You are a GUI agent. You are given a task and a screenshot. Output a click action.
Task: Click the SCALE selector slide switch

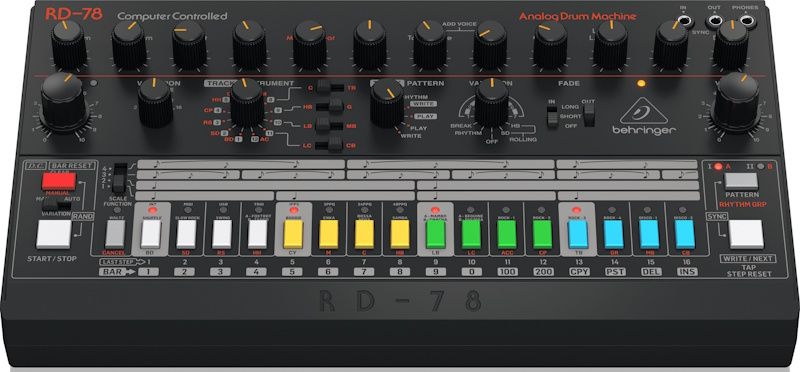pyautogui.click(x=119, y=178)
